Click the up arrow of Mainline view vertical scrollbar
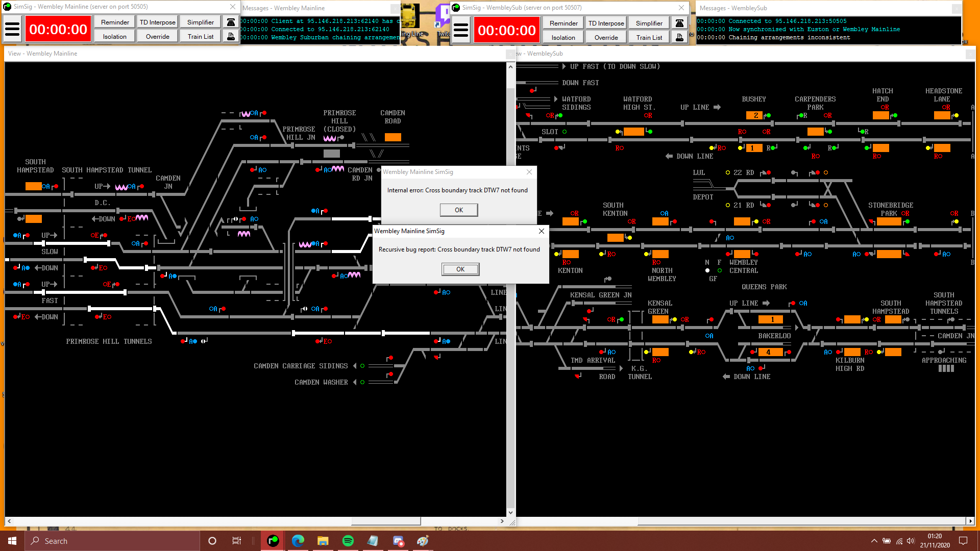980x551 pixels. coord(510,67)
